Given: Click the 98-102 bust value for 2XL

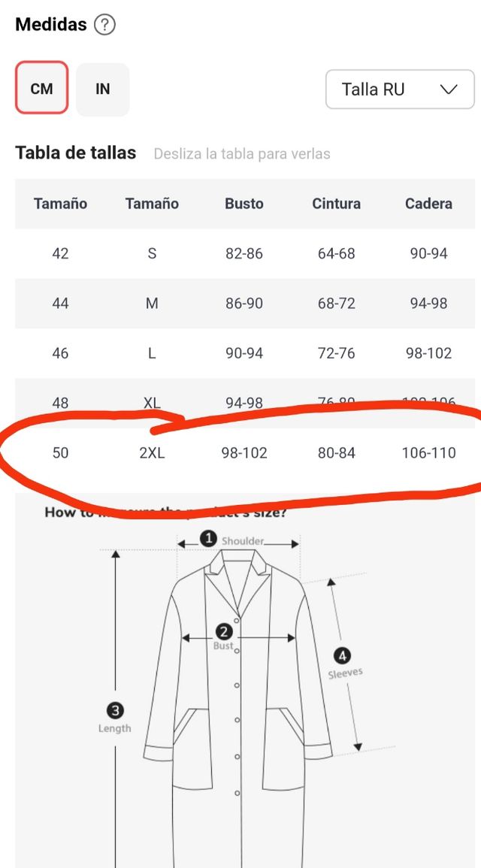Looking at the screenshot, I should [x=244, y=453].
